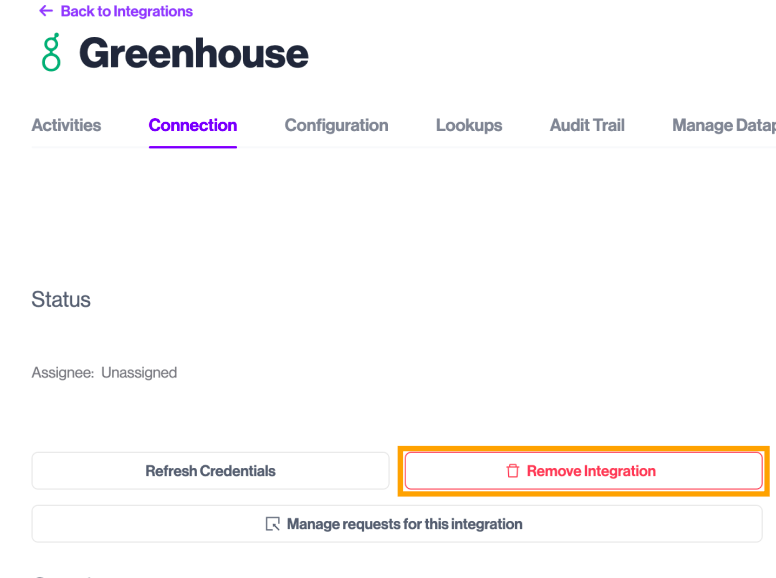Click the Refresh Credentials button

point(210,471)
